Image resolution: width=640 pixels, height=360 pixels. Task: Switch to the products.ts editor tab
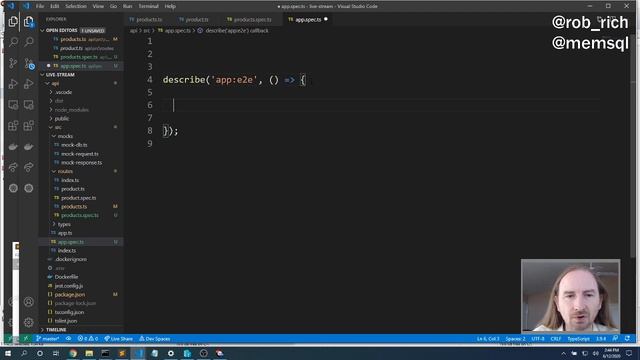pos(146,20)
